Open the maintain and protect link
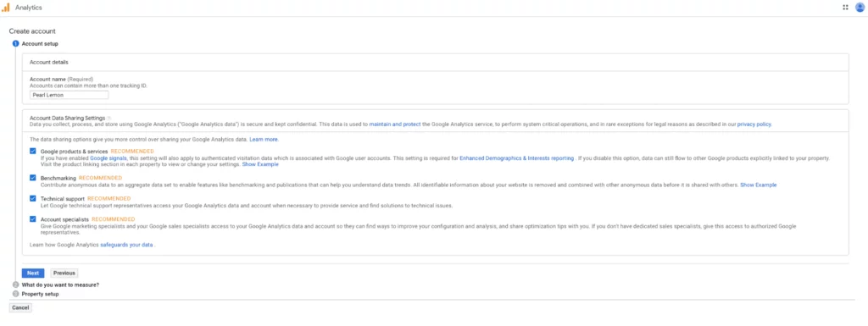Image resolution: width=868 pixels, height=326 pixels. pyautogui.click(x=395, y=124)
